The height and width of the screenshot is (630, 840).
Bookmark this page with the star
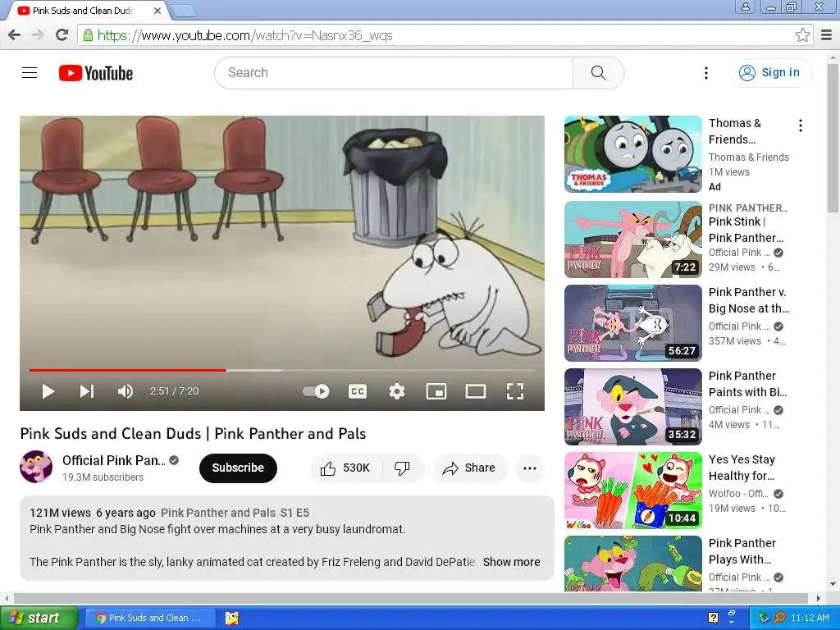coord(802,35)
